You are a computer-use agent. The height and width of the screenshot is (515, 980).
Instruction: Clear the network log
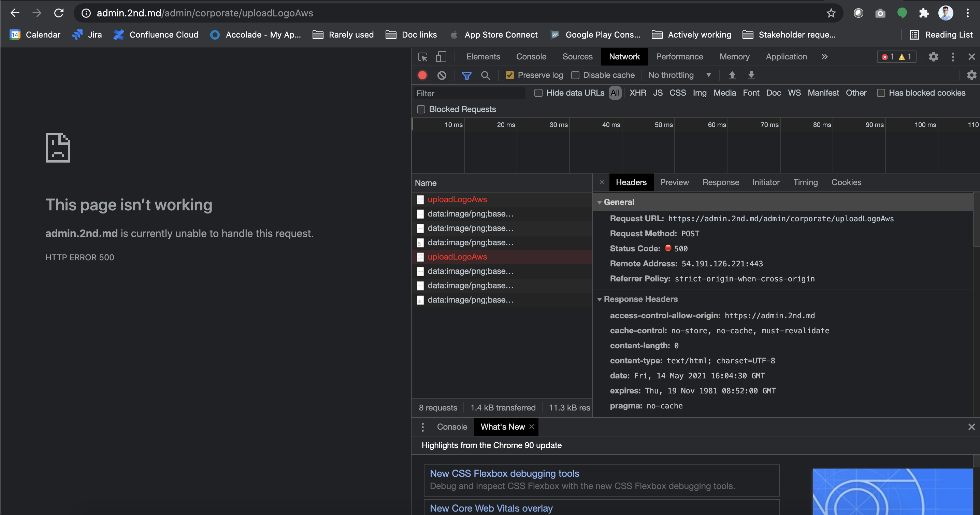pos(442,75)
